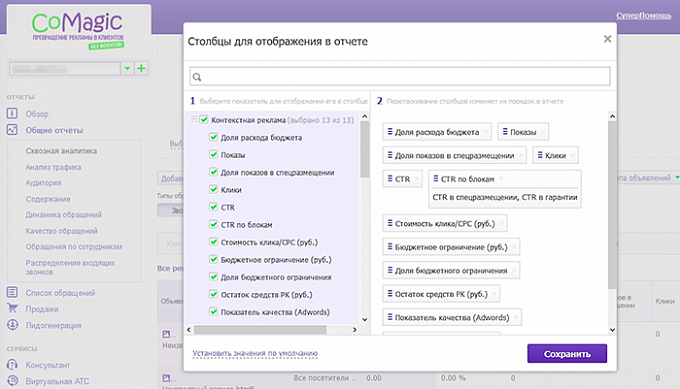Open Сквозная аналитика report
Viewport: 680px width, 389px height.
click(x=61, y=151)
